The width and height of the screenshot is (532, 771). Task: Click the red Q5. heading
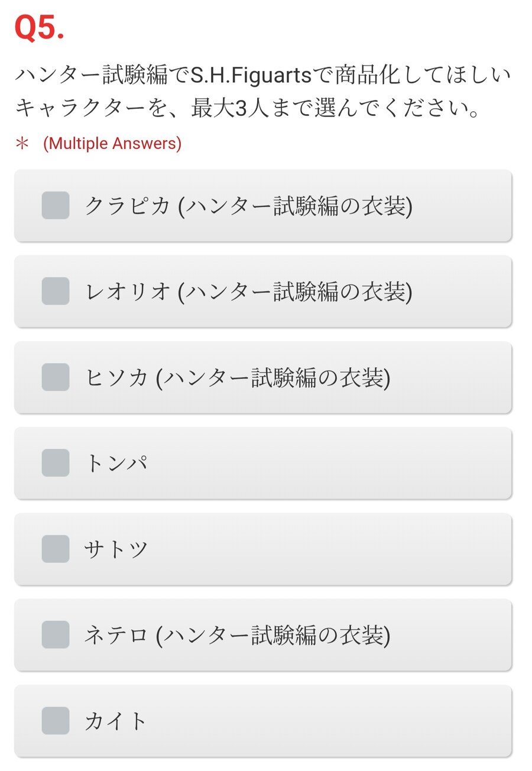pyautogui.click(x=40, y=28)
